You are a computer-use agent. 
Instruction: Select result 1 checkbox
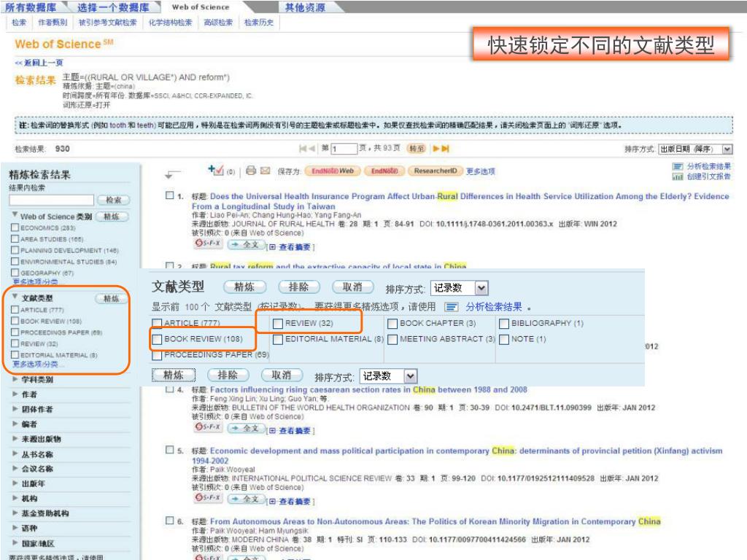click(169, 195)
